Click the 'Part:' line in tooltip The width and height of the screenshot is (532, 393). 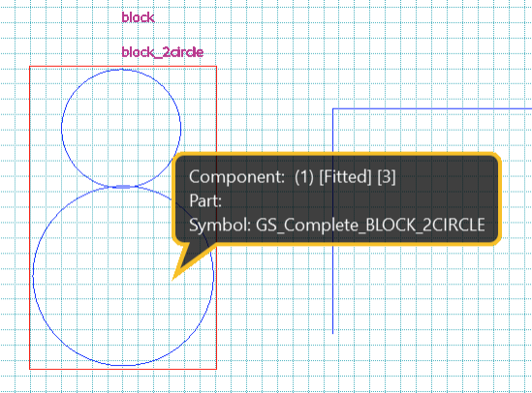[x=205, y=200]
